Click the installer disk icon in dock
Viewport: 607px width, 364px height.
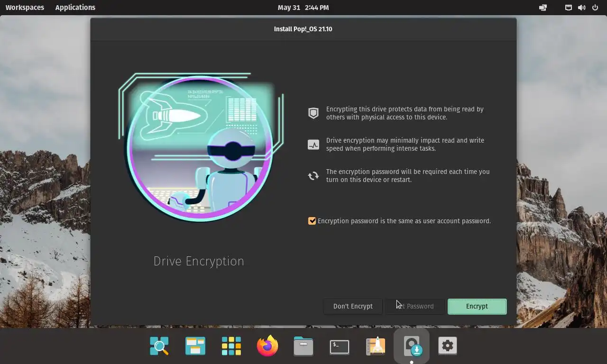[412, 346]
